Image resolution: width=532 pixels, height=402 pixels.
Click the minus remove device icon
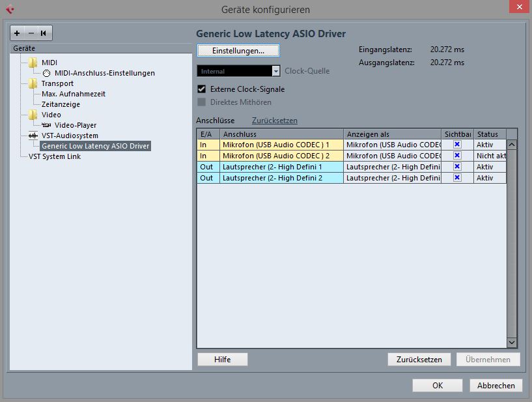(x=31, y=33)
